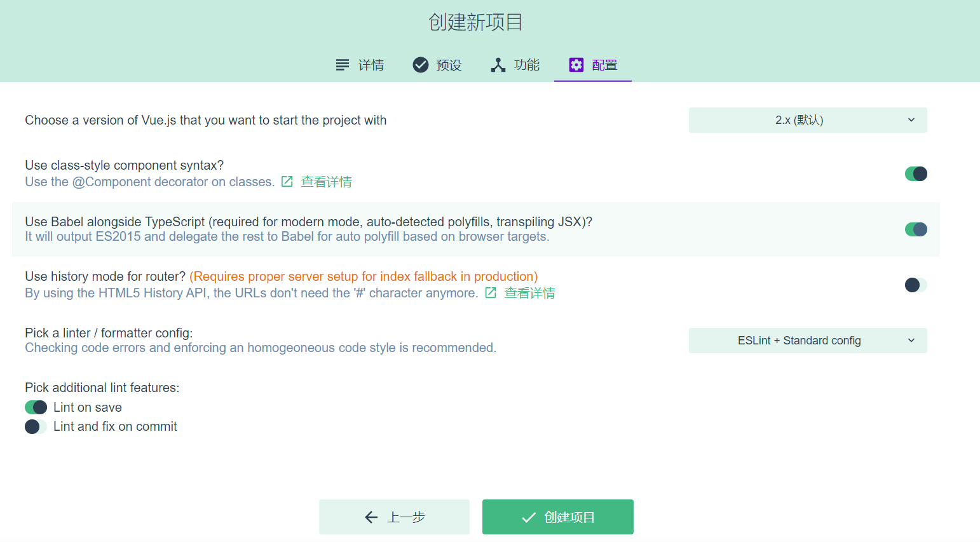Screen dimensions: 980x542
Task: Turn off Lint on save
Action: tap(36, 407)
